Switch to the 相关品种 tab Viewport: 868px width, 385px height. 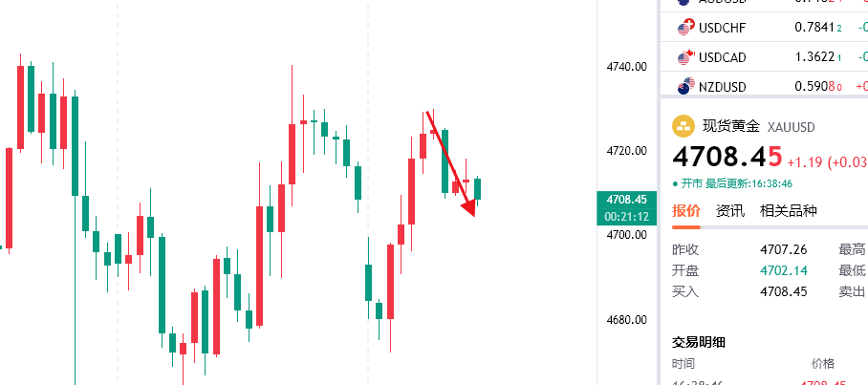788,211
